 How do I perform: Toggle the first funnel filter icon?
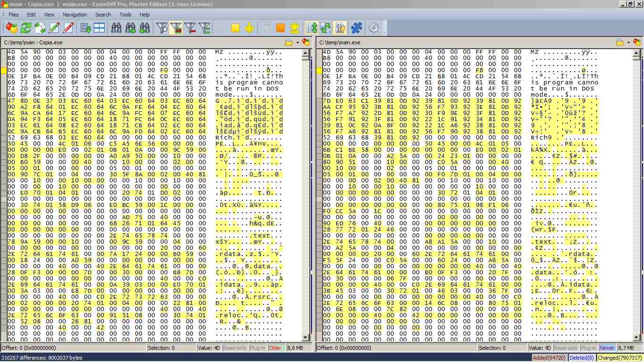pos(162,28)
